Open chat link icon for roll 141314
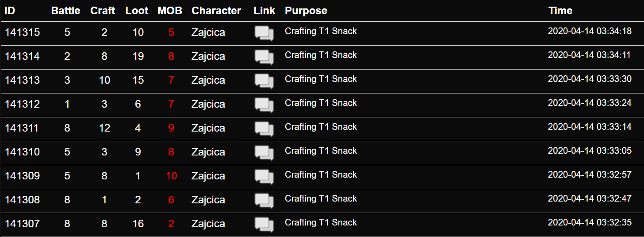The height and width of the screenshot is (237, 644). click(x=264, y=57)
